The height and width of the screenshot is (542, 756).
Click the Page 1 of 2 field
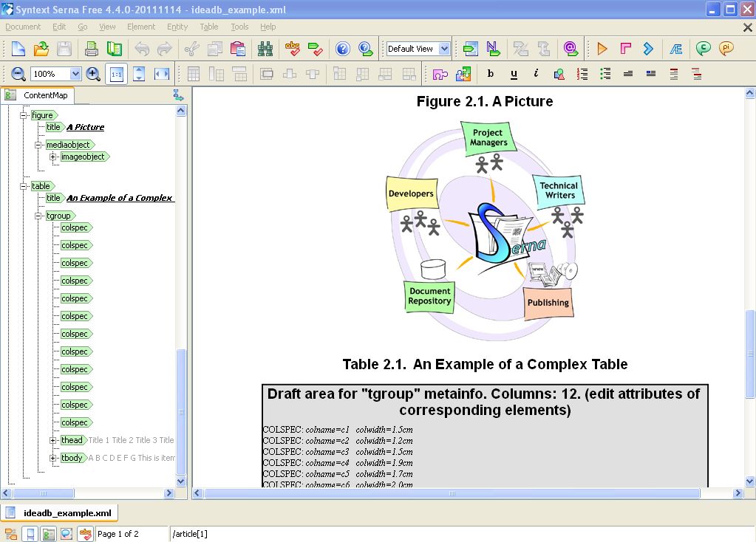pos(132,534)
